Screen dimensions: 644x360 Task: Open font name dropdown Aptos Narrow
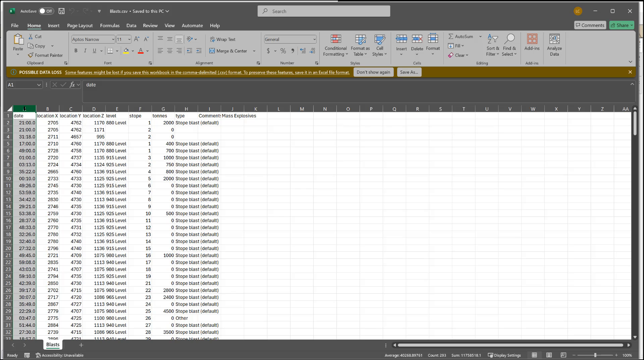[113, 39]
